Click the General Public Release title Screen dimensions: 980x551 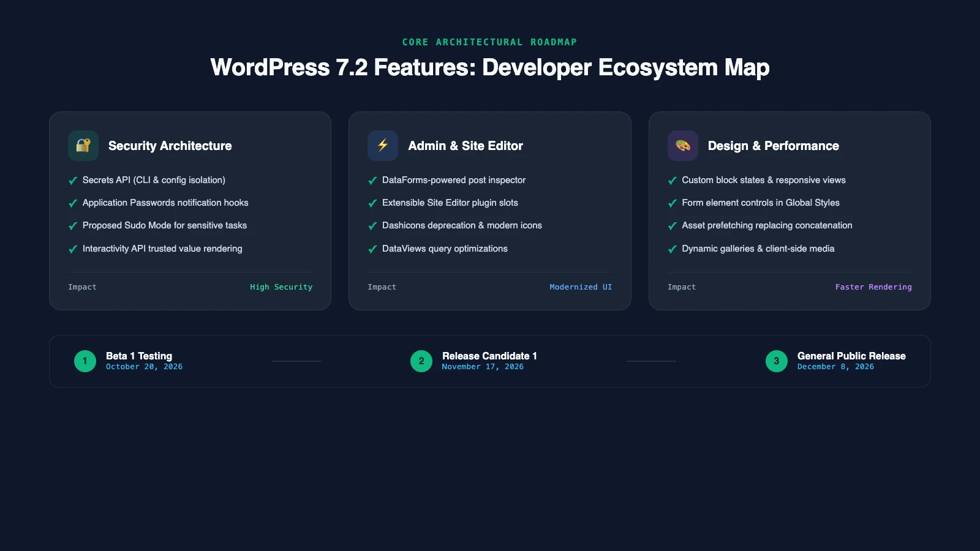point(851,356)
